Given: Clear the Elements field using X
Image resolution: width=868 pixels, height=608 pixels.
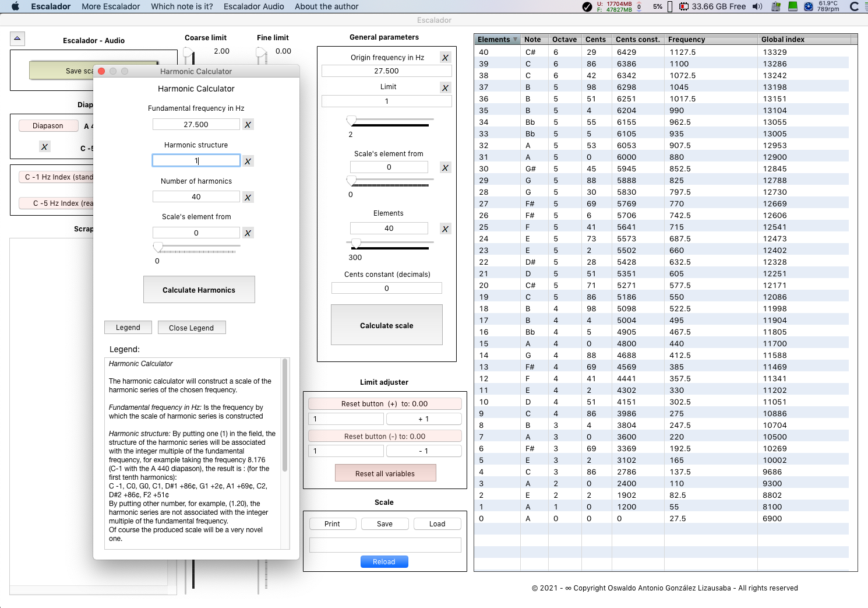Looking at the screenshot, I should [x=445, y=229].
